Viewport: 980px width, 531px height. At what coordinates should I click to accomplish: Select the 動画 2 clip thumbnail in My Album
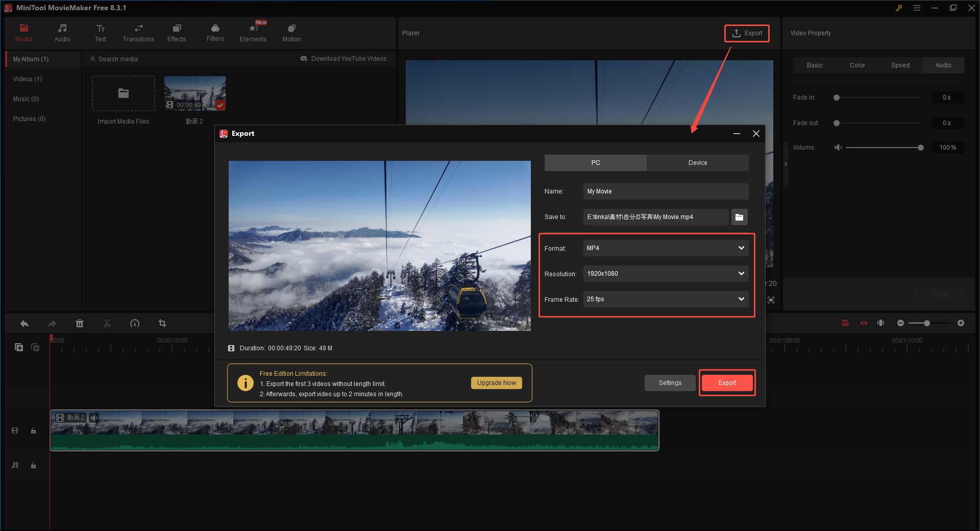[x=194, y=93]
